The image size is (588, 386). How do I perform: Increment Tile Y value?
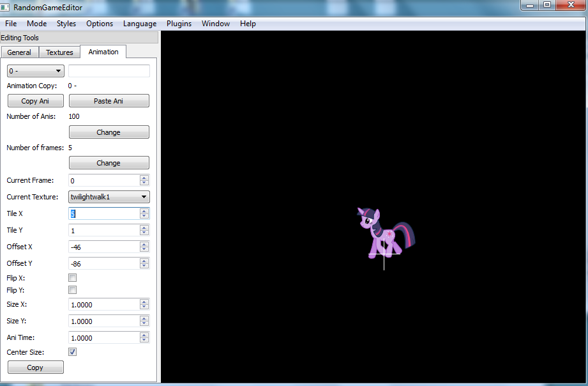tap(144, 228)
